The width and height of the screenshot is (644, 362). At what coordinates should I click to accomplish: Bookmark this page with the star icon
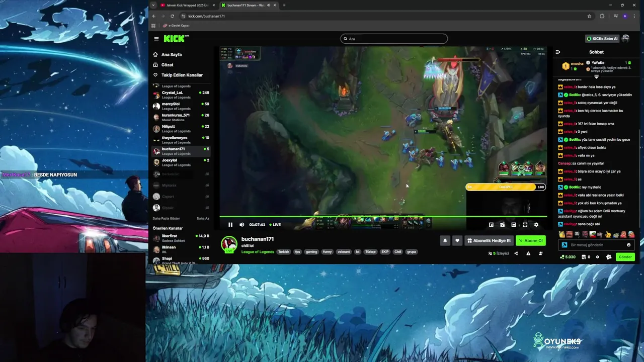click(x=589, y=16)
